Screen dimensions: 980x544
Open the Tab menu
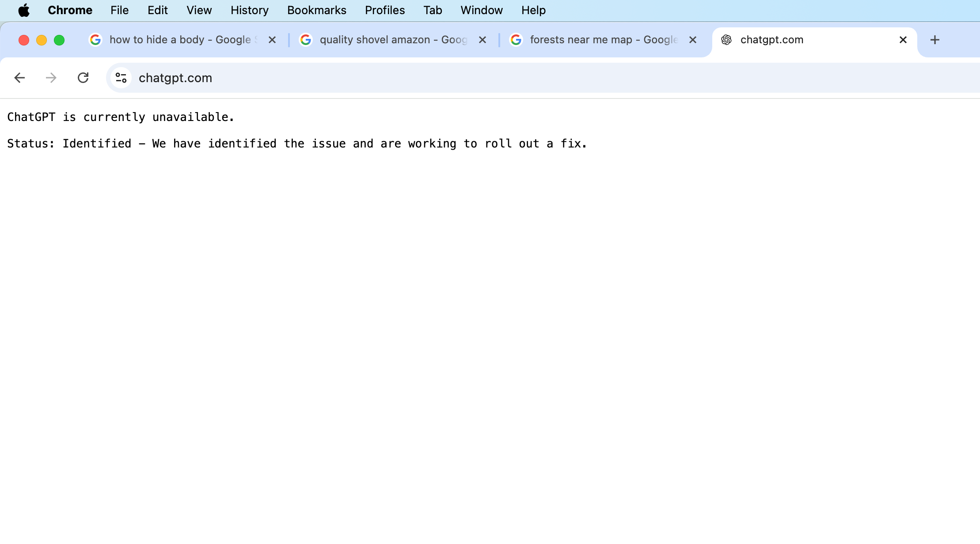[433, 10]
